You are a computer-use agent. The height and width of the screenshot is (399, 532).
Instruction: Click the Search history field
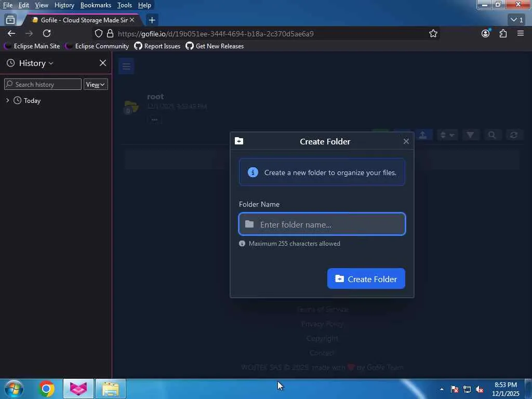coord(43,85)
